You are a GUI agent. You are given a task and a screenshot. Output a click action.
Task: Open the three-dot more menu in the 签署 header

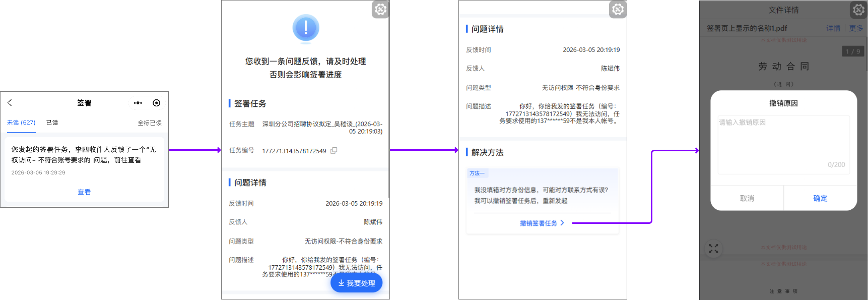[138, 103]
